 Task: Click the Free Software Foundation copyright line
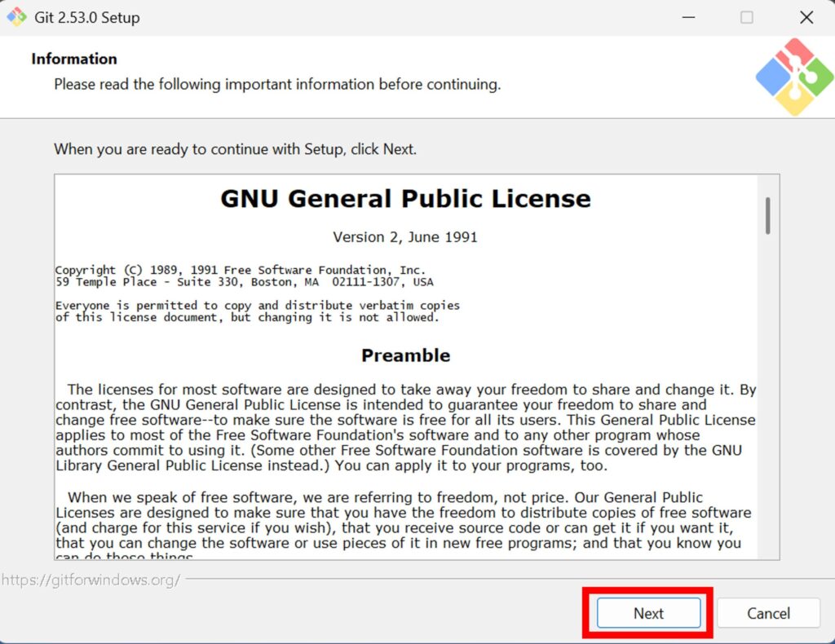coord(240,270)
